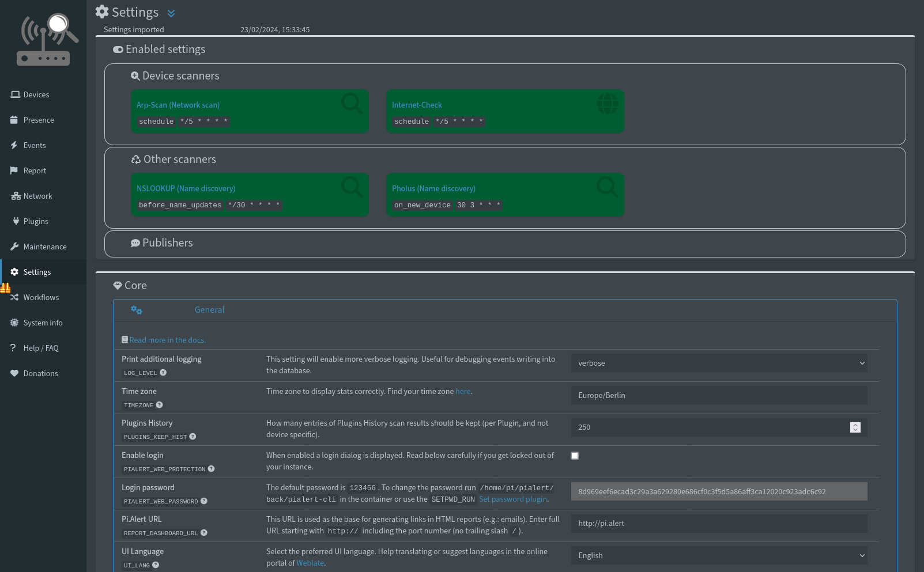Click the Plugins History number stepper

pos(855,427)
